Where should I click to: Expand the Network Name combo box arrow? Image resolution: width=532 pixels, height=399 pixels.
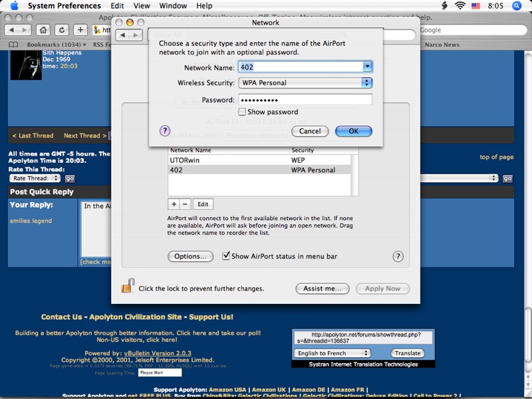(x=367, y=67)
